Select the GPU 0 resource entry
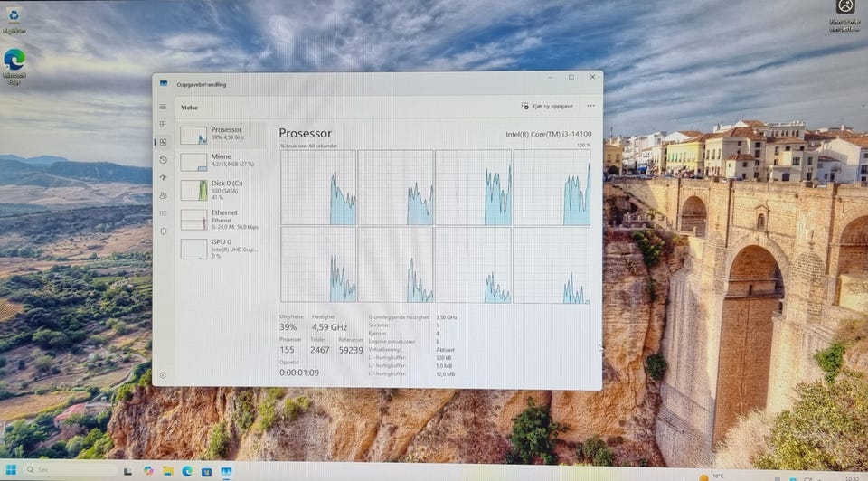Viewport: 868px width, 481px height. 222,249
